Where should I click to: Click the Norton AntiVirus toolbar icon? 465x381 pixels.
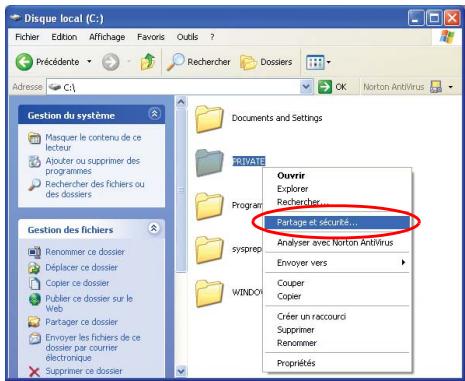(x=436, y=87)
